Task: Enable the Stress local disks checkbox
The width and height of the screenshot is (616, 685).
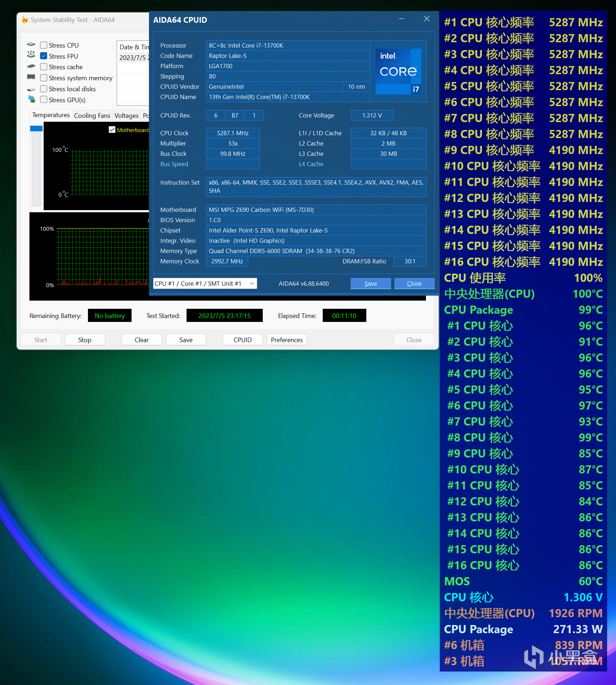Action: 44,89
